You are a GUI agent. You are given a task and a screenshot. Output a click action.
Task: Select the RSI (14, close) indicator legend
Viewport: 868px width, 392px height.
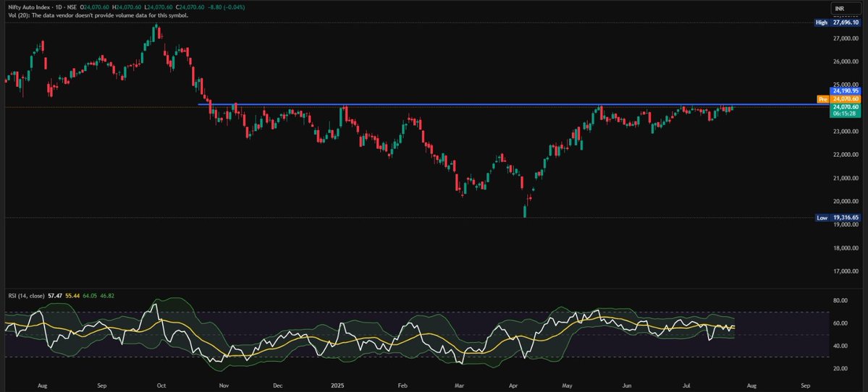(x=27, y=297)
